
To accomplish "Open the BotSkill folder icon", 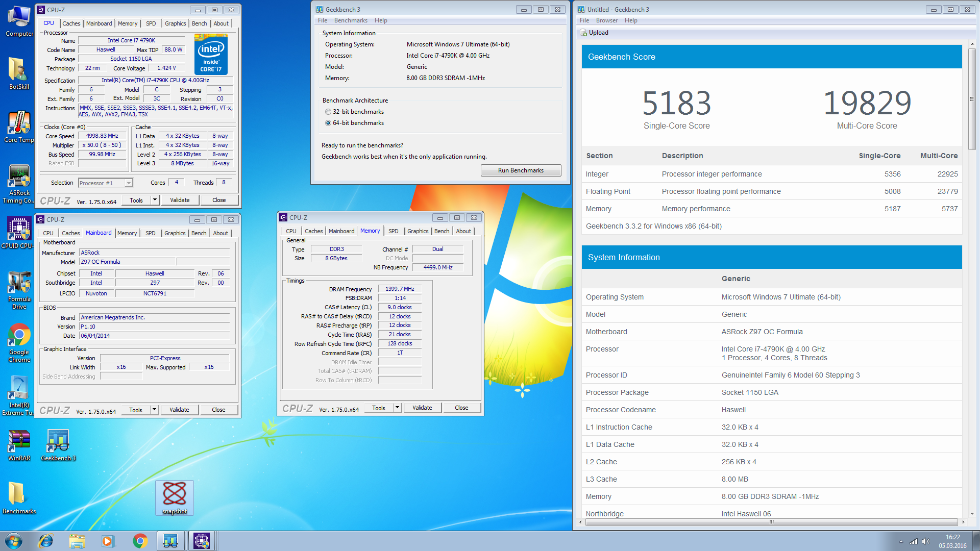I will (19, 74).
